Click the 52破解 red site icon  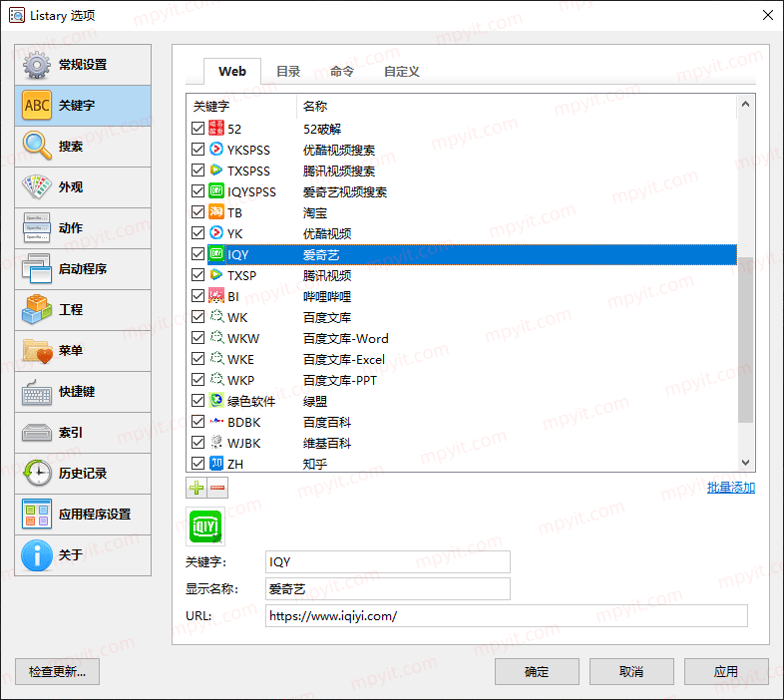216,128
